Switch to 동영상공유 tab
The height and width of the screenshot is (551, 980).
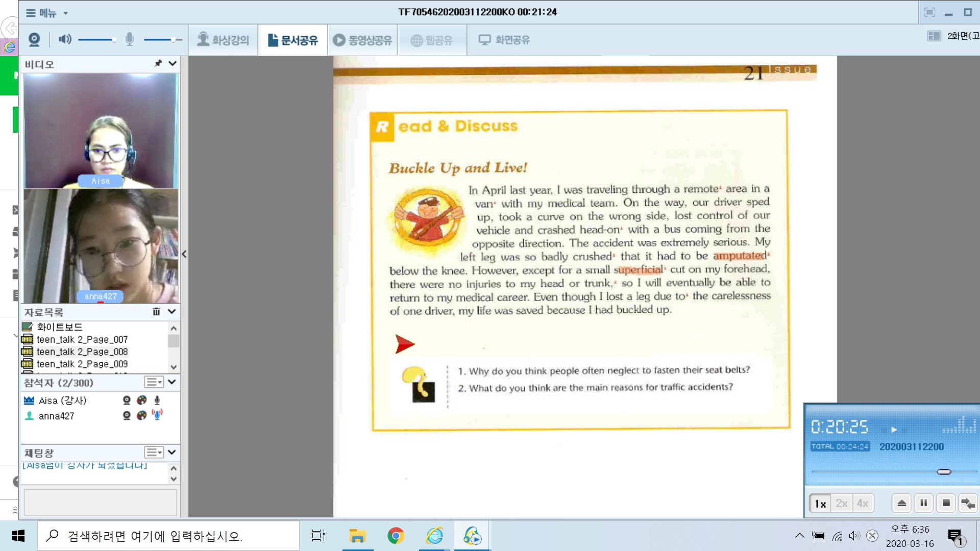click(362, 40)
